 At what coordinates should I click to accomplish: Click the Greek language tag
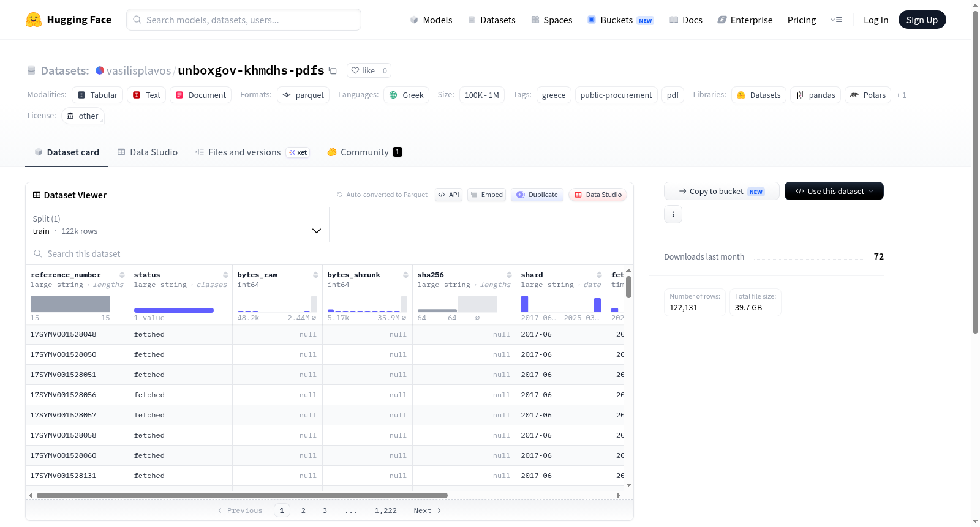coord(407,95)
